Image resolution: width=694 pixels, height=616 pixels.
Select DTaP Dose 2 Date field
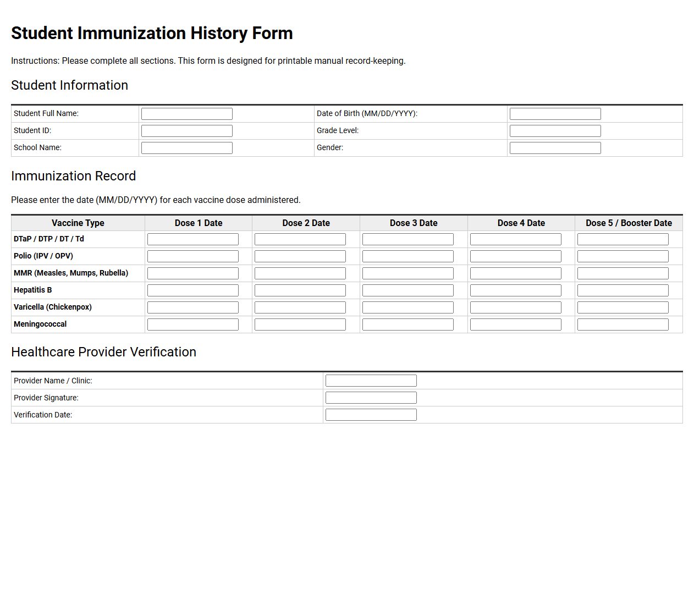coord(300,239)
